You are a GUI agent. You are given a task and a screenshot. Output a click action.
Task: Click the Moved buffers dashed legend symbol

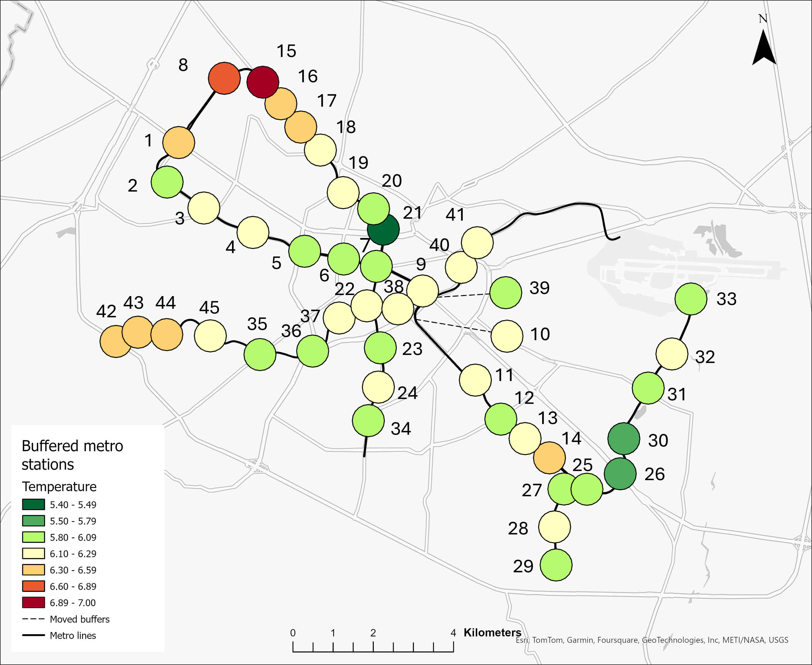click(34, 619)
